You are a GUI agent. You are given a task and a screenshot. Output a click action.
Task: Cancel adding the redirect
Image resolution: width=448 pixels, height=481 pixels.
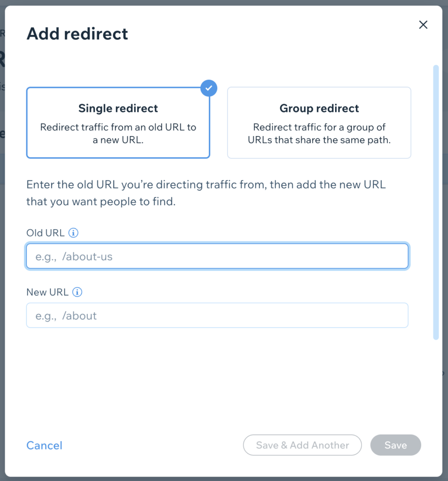[x=44, y=445]
